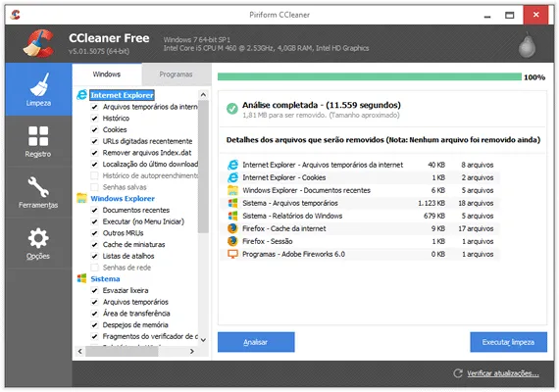The image size is (559, 392).
Task: Click scroll down arrow in cleaner list
Action: point(203,340)
